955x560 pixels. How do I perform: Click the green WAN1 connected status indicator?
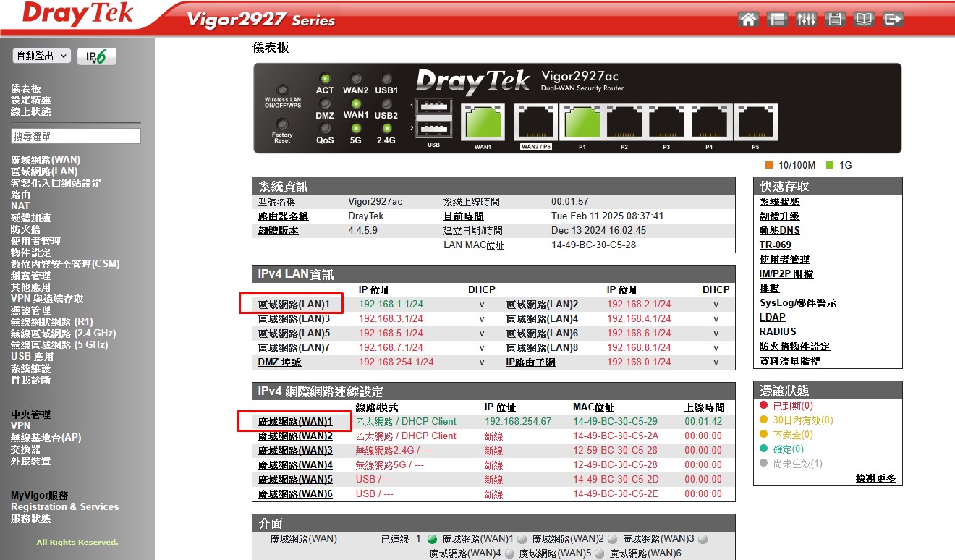[433, 539]
